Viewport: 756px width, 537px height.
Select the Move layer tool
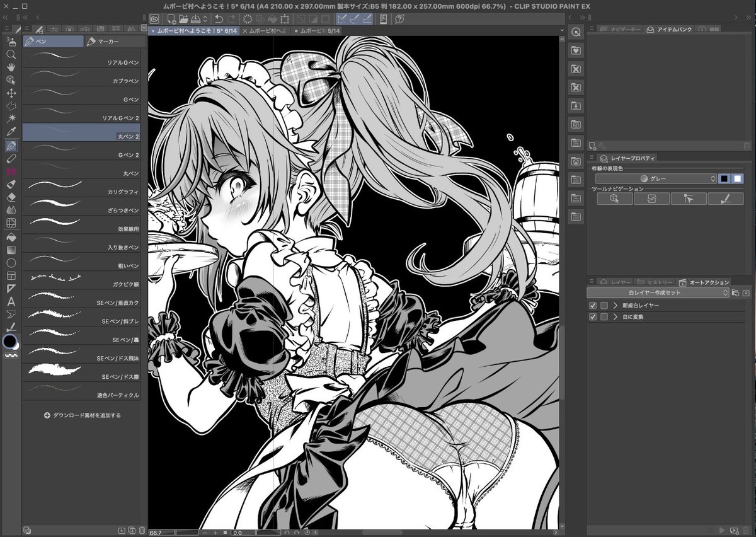[x=11, y=93]
